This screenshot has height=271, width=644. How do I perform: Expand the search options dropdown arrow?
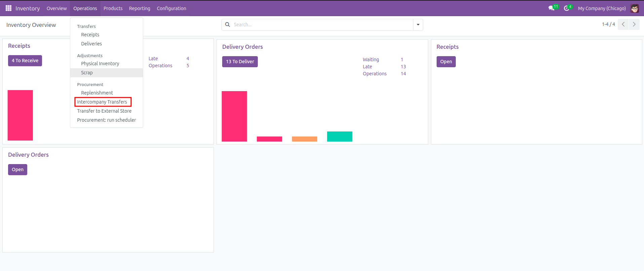[418, 25]
